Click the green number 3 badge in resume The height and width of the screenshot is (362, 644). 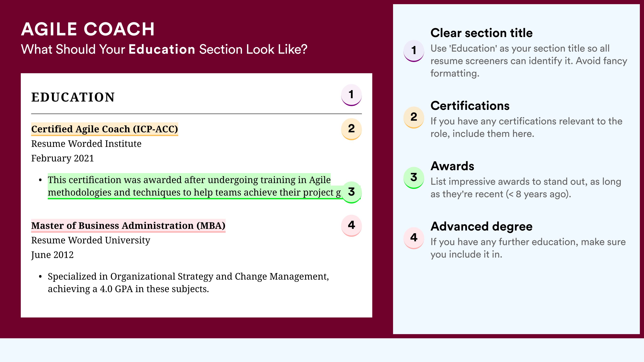pyautogui.click(x=351, y=192)
